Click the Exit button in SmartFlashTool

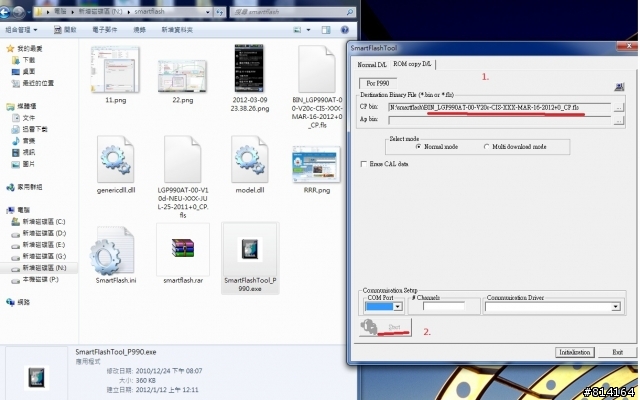617,352
